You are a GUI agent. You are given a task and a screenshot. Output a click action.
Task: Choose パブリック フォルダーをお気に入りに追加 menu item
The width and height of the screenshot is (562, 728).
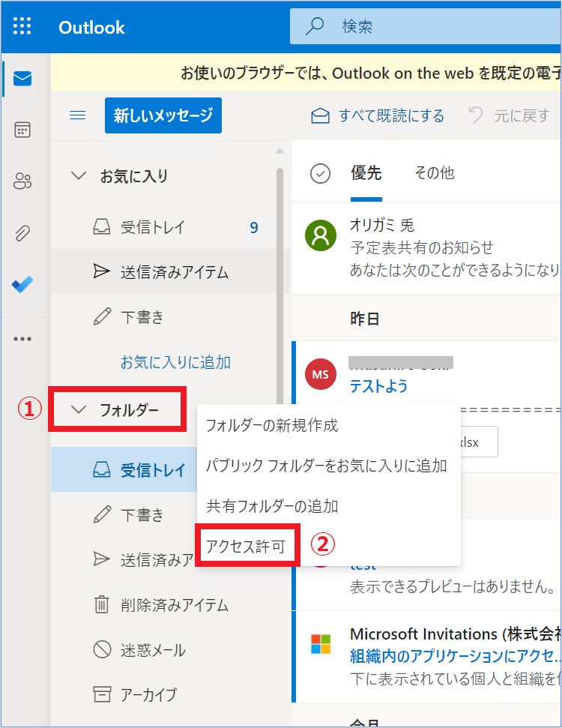click(329, 465)
